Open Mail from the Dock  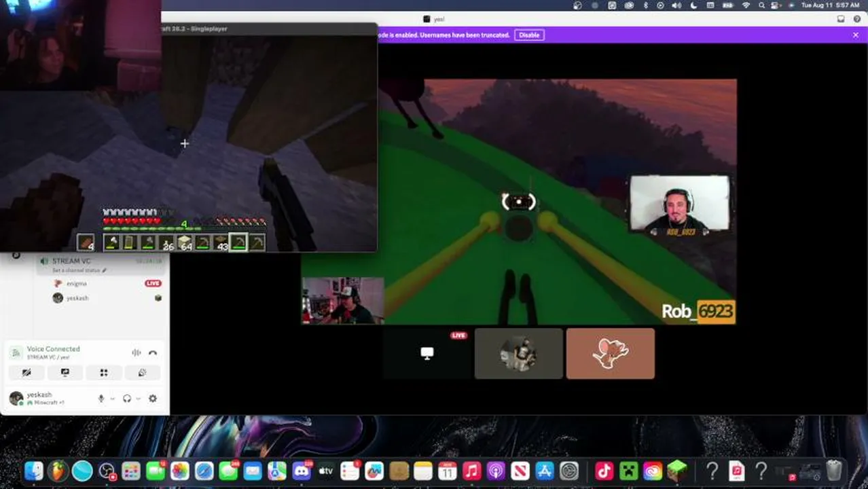253,471
